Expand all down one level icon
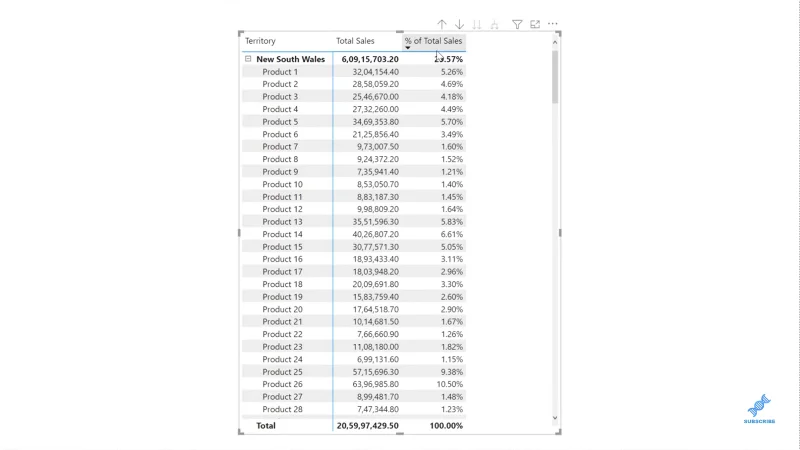 click(x=494, y=24)
